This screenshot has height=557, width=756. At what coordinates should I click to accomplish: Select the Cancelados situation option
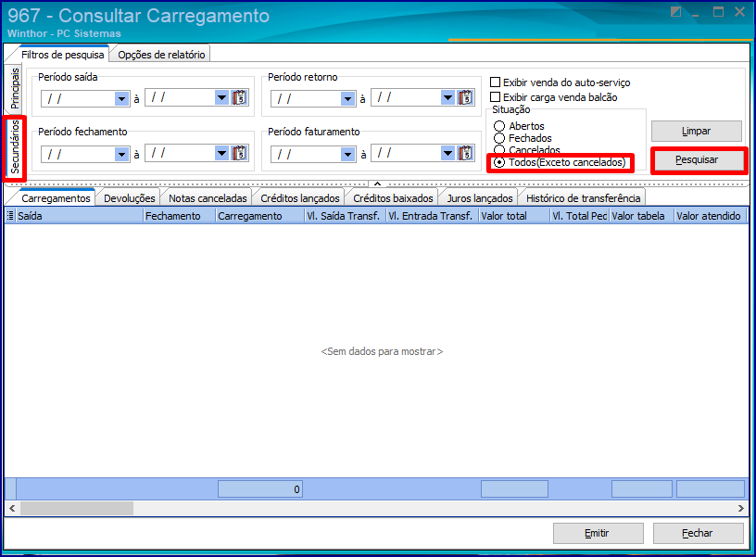[x=499, y=150]
